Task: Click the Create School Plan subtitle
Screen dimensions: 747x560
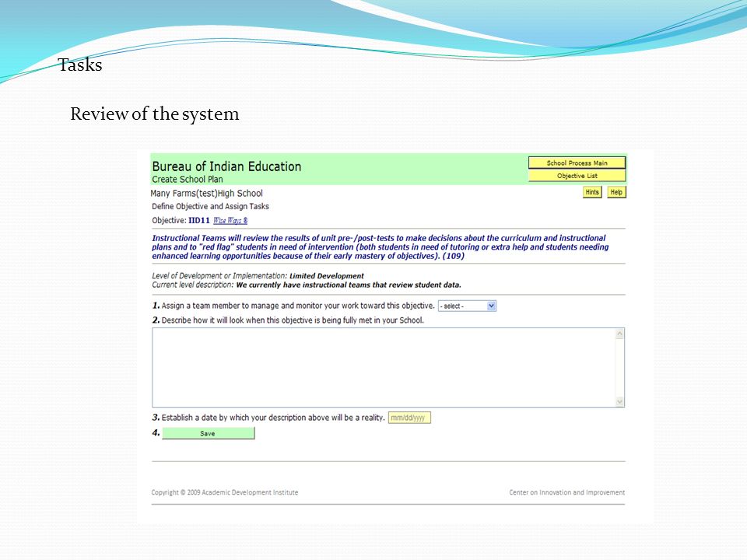Action: 188,180
